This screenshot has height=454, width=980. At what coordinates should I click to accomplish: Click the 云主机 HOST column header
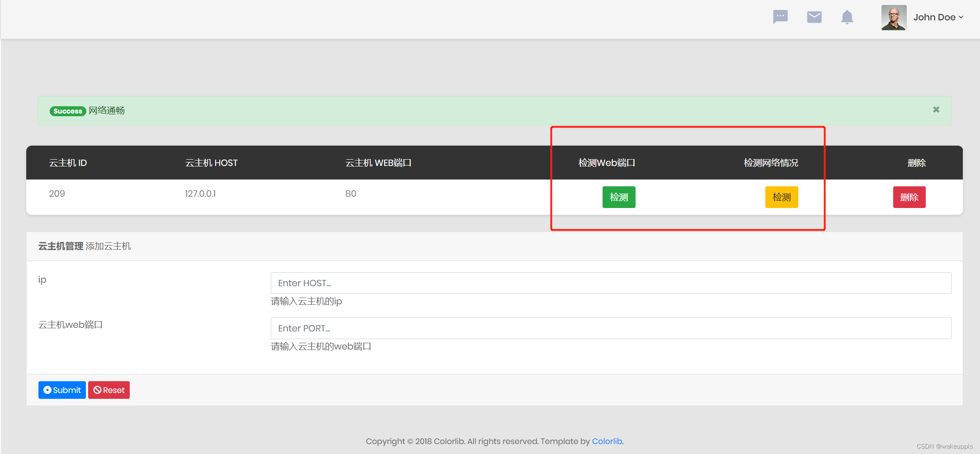211,163
